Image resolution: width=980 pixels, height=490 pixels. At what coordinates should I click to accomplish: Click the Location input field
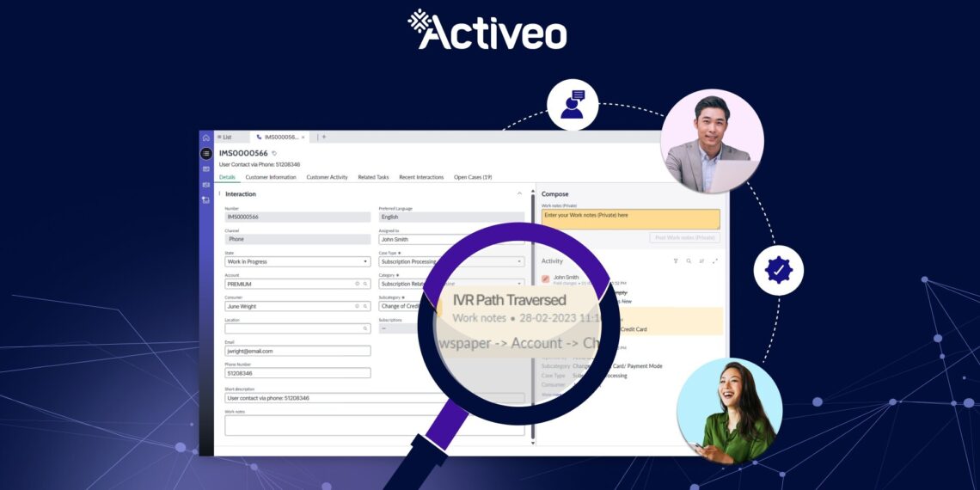coord(297,328)
